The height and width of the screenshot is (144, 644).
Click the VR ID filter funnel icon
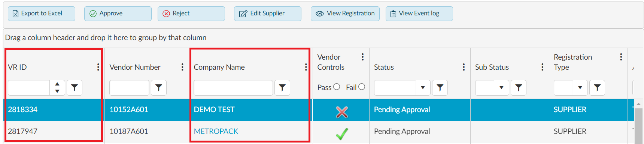[x=75, y=88]
